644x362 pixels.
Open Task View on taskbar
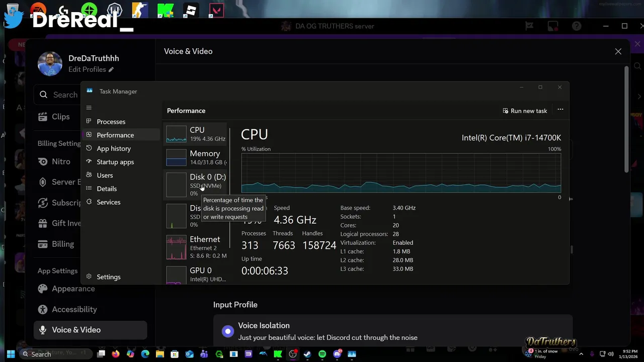click(x=101, y=354)
